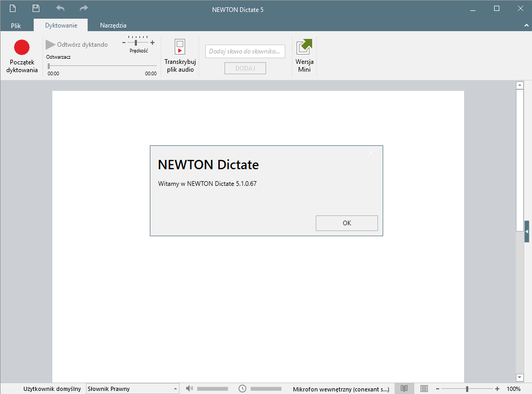Click the speaker volume icon
532x394 pixels.
tap(189, 388)
